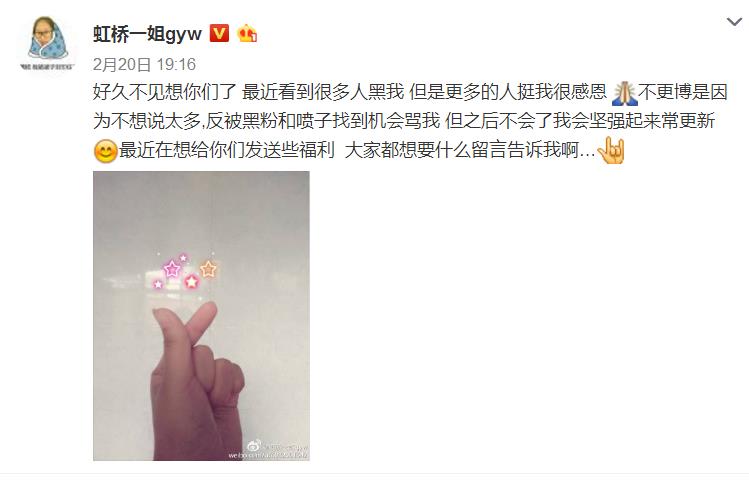Viewport: 749px width, 482px height.
Task: Click the praying hands emoji
Action: [624, 93]
